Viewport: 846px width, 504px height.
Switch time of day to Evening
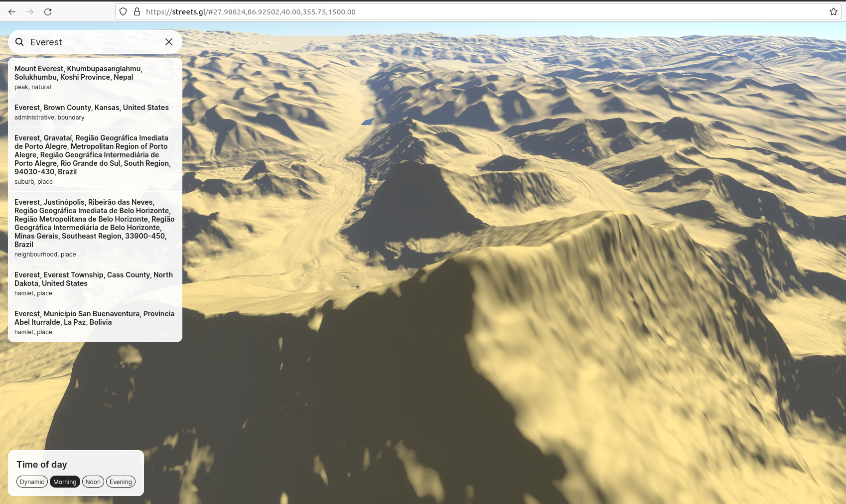pos(121,482)
